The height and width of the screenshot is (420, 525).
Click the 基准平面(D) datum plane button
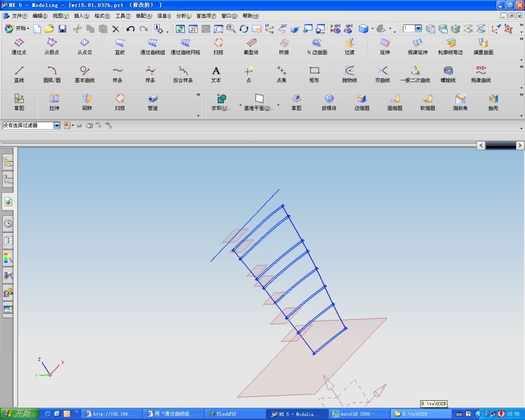pyautogui.click(x=258, y=102)
